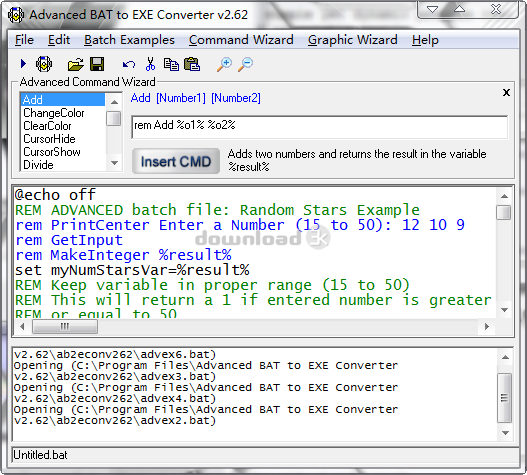Click the 'Random Stars Example' comment line

217,210
